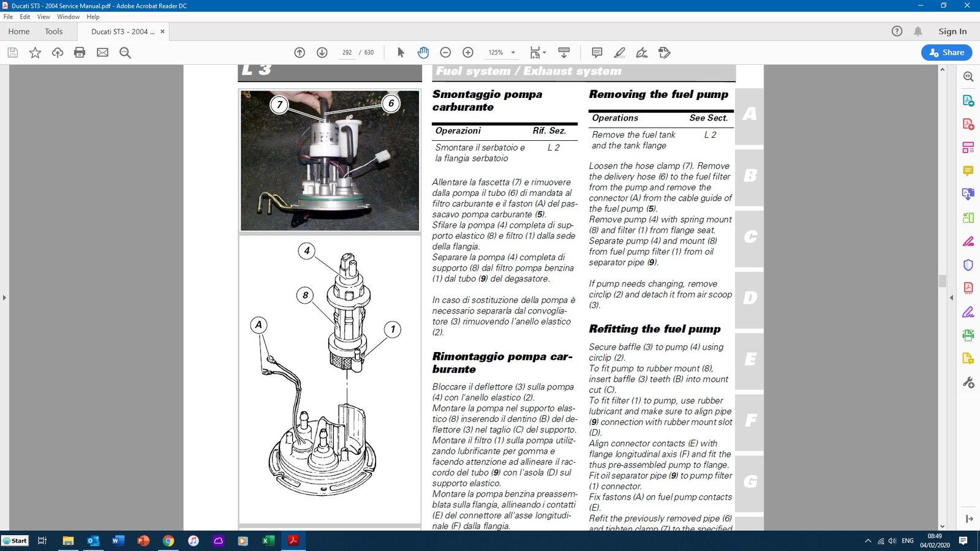Show hidden system tray icons

click(x=867, y=541)
